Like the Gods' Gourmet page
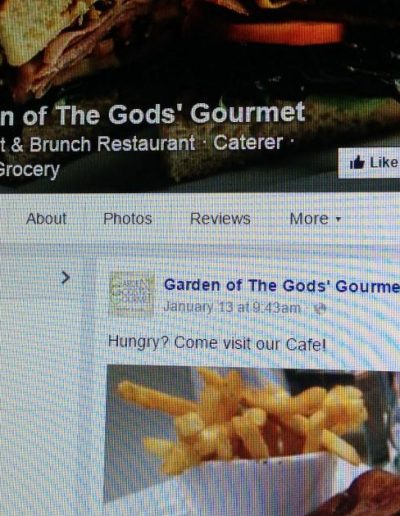Viewport: 400px width, 516px height. (x=369, y=163)
